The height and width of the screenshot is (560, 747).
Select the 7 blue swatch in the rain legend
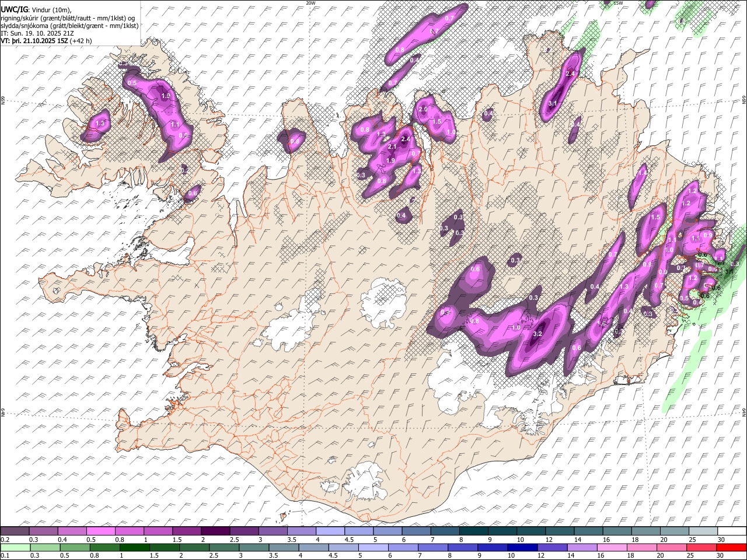(432, 547)
